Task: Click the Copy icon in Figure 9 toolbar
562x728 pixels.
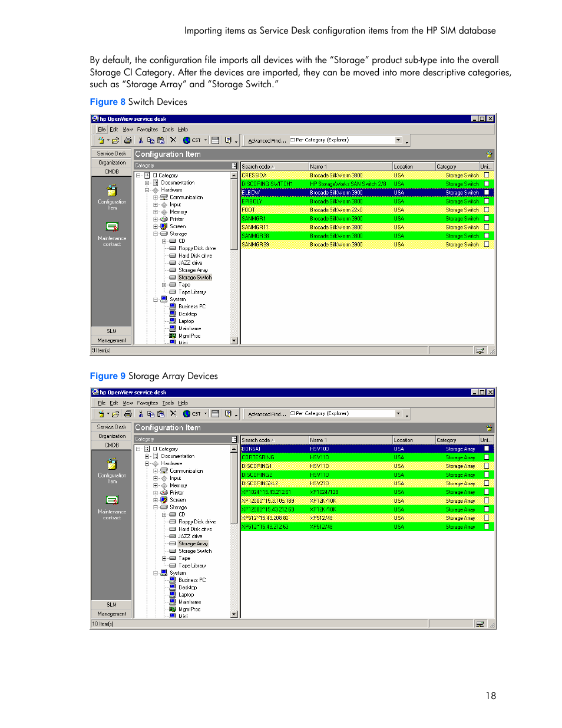Action: [x=151, y=414]
